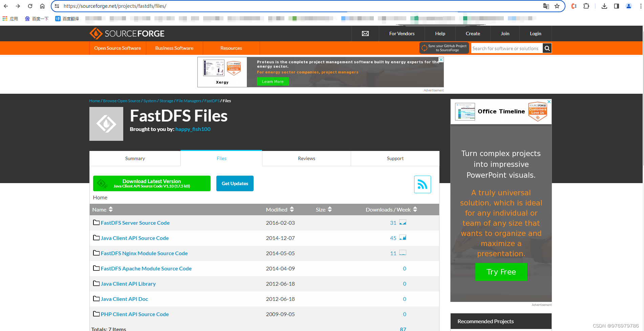Viewport: 644px width, 331px height.
Task: Open the 百度翻译 bookmark
Action: pos(67,19)
